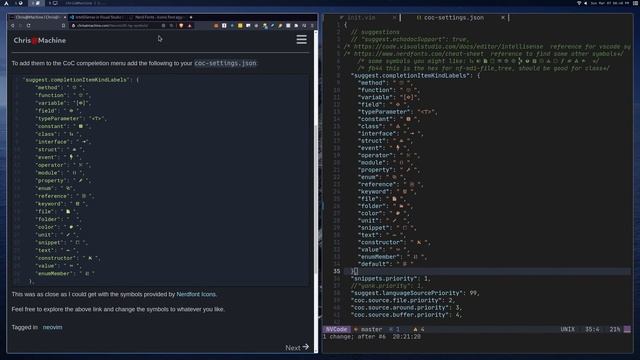Viewport: 640px width, 360px height.
Task: Click the NVCode mode indicator in status line
Action: pos(337,329)
